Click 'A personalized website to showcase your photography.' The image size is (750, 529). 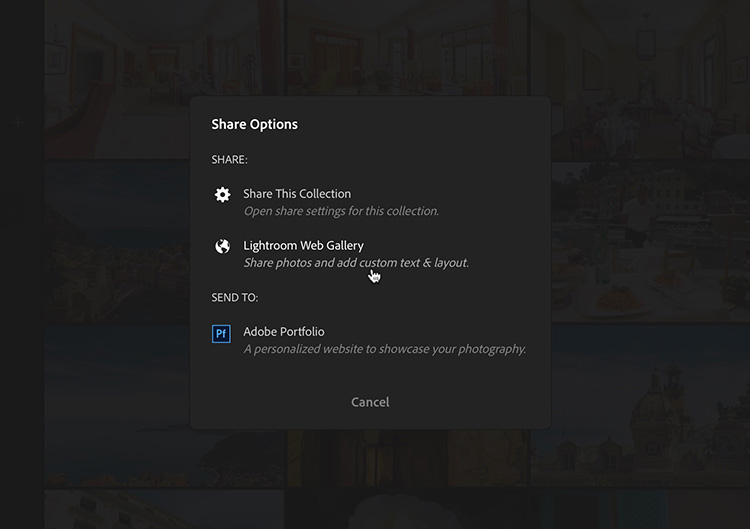[385, 349]
